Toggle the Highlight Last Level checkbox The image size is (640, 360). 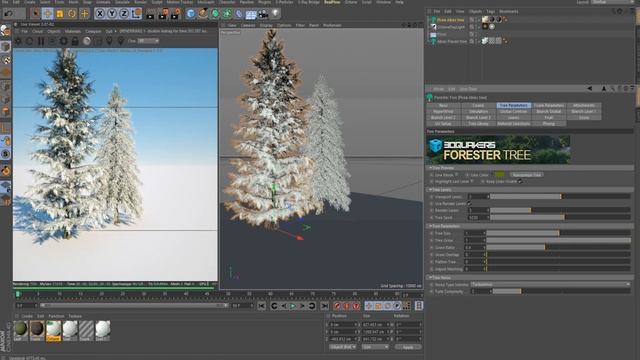pos(472,182)
